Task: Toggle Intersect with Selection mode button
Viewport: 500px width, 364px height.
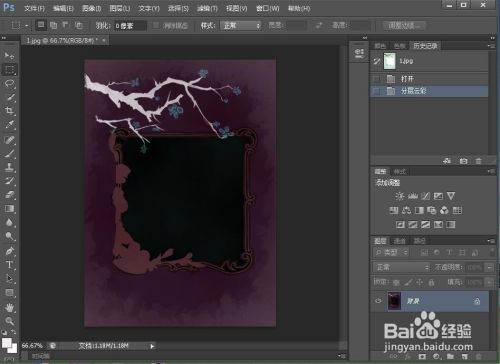Action: click(79, 25)
